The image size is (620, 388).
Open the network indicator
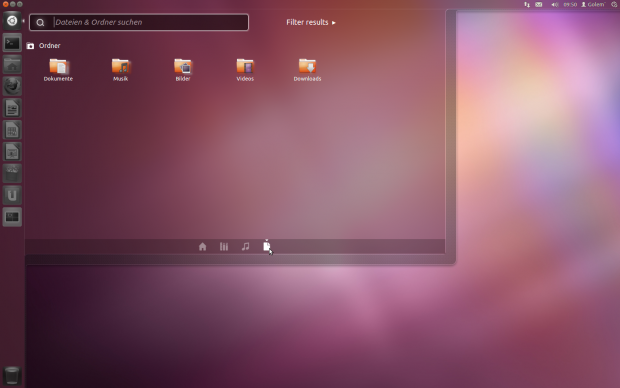527,4
